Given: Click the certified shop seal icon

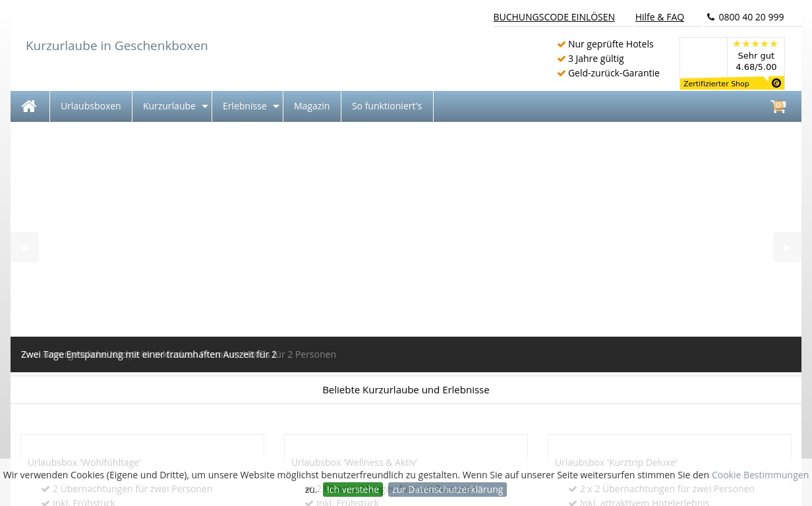Looking at the screenshot, I should (x=776, y=83).
